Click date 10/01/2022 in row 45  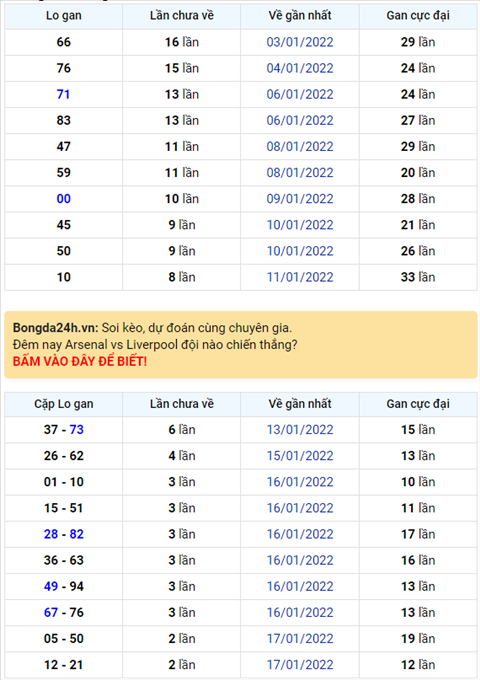[x=300, y=225]
